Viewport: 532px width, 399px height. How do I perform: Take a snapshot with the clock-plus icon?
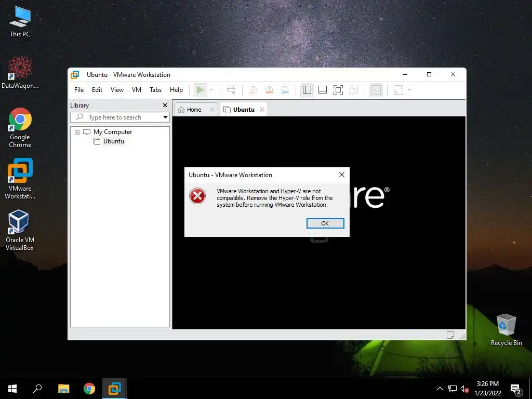(253, 90)
